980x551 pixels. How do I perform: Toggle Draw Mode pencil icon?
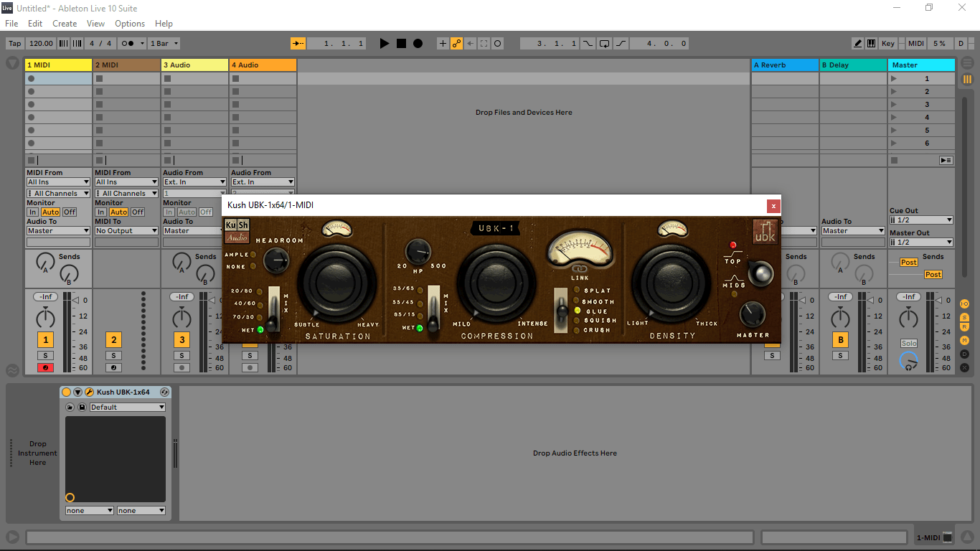(858, 44)
